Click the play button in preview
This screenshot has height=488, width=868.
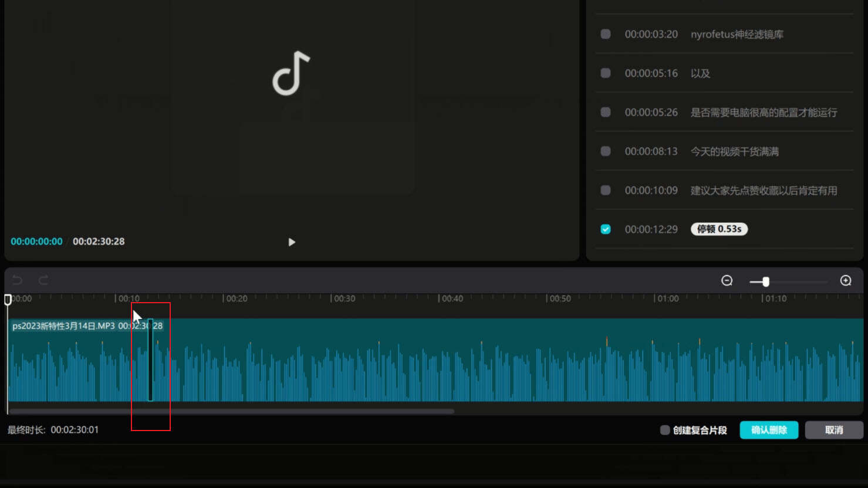pyautogui.click(x=292, y=242)
